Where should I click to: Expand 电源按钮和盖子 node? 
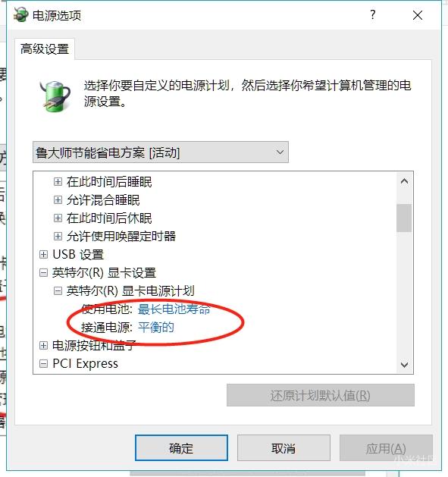43,345
